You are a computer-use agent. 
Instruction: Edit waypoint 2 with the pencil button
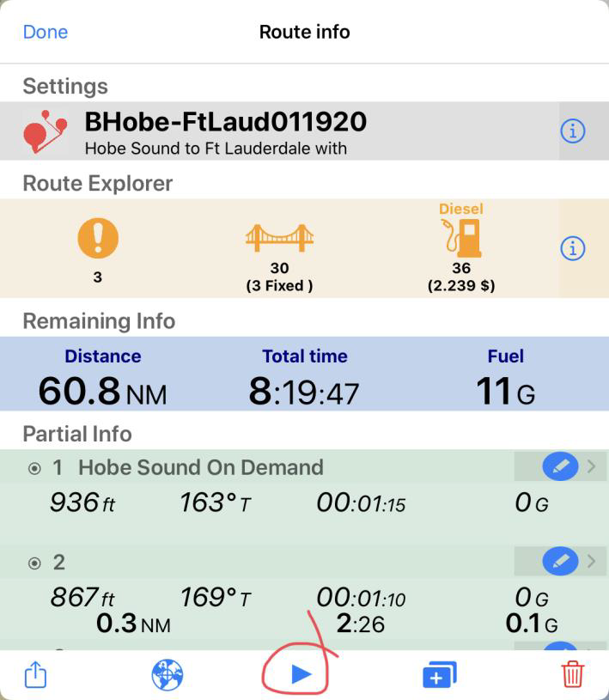pyautogui.click(x=560, y=561)
